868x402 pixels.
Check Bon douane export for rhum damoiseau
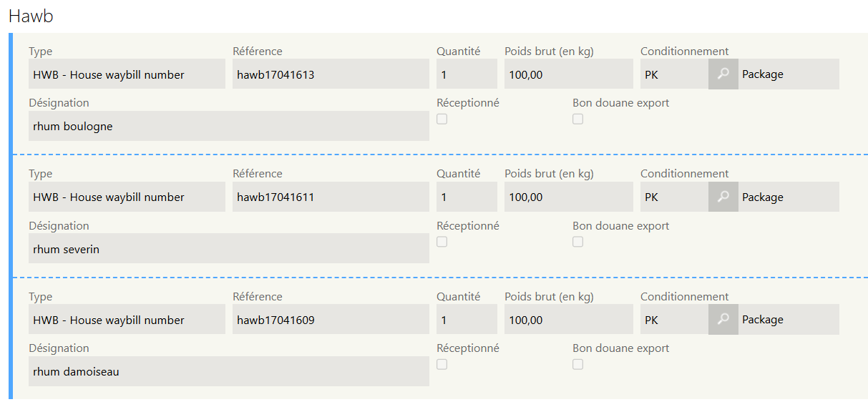(x=578, y=365)
